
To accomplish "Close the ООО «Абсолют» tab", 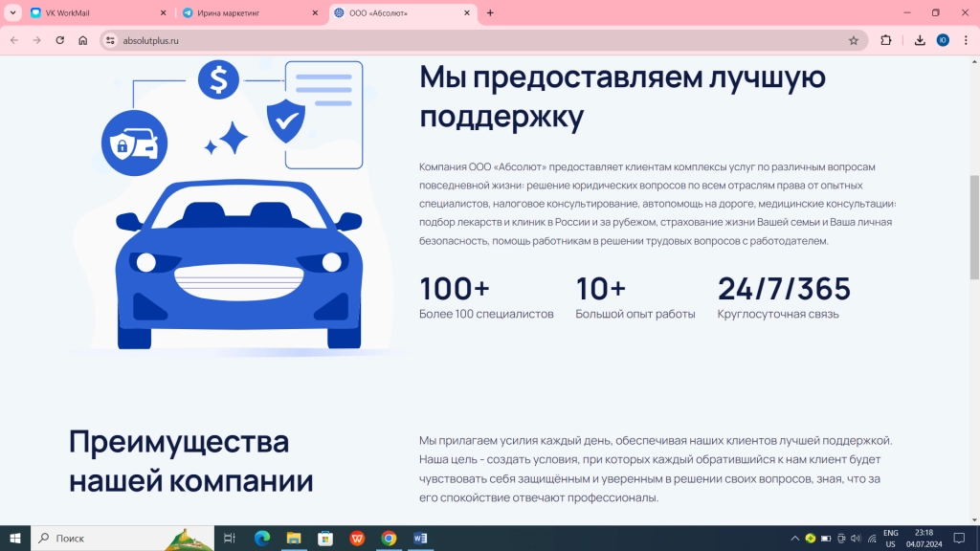I will click(467, 12).
